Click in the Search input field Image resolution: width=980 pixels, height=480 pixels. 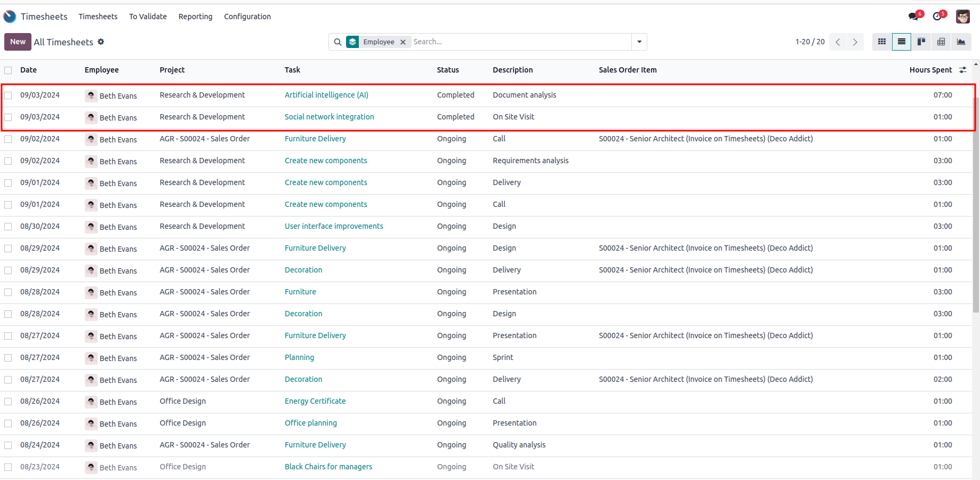520,42
